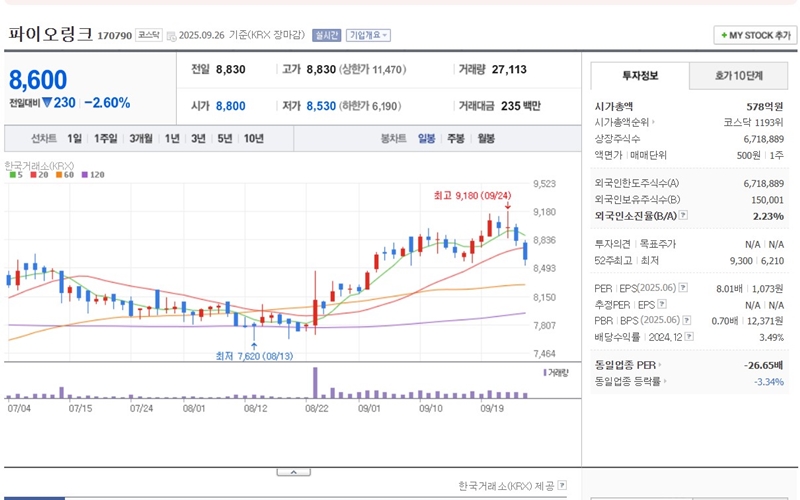Click the MY STOCK 추가 button

pyautogui.click(x=755, y=35)
